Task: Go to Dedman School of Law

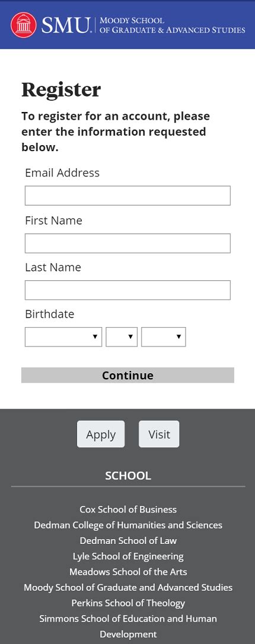Action: 128,540
